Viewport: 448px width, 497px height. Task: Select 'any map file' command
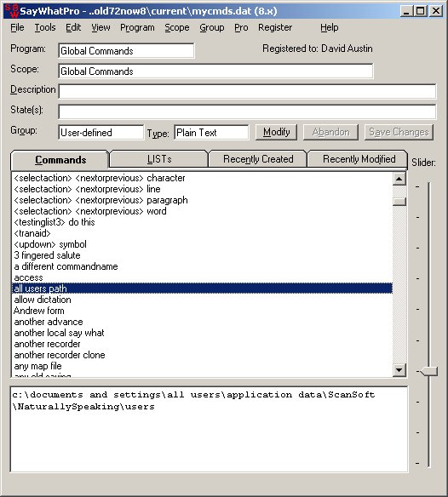click(x=202, y=366)
